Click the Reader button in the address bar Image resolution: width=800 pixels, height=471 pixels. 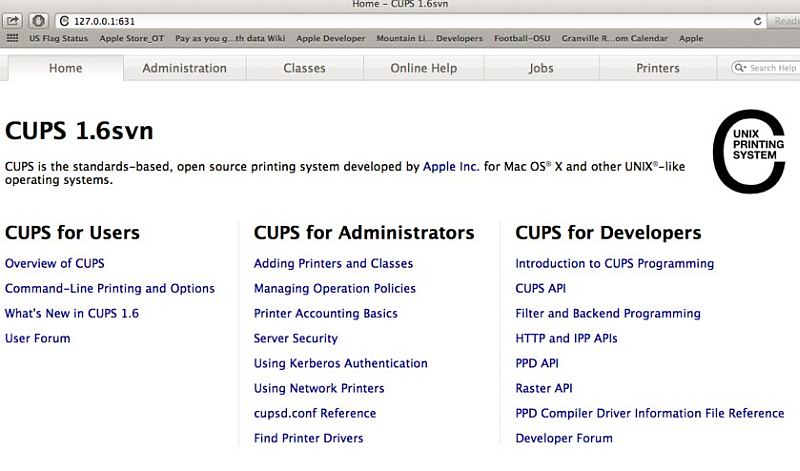[x=785, y=21]
